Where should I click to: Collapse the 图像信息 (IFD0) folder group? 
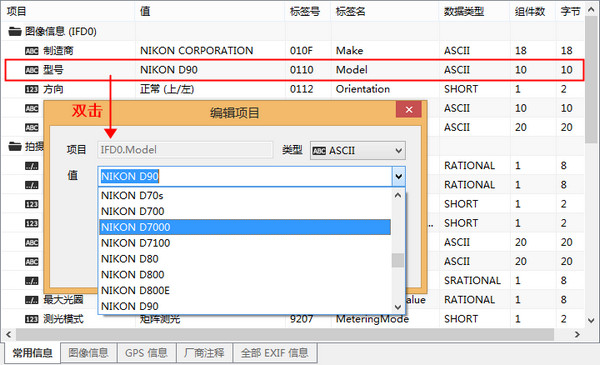coord(15,31)
